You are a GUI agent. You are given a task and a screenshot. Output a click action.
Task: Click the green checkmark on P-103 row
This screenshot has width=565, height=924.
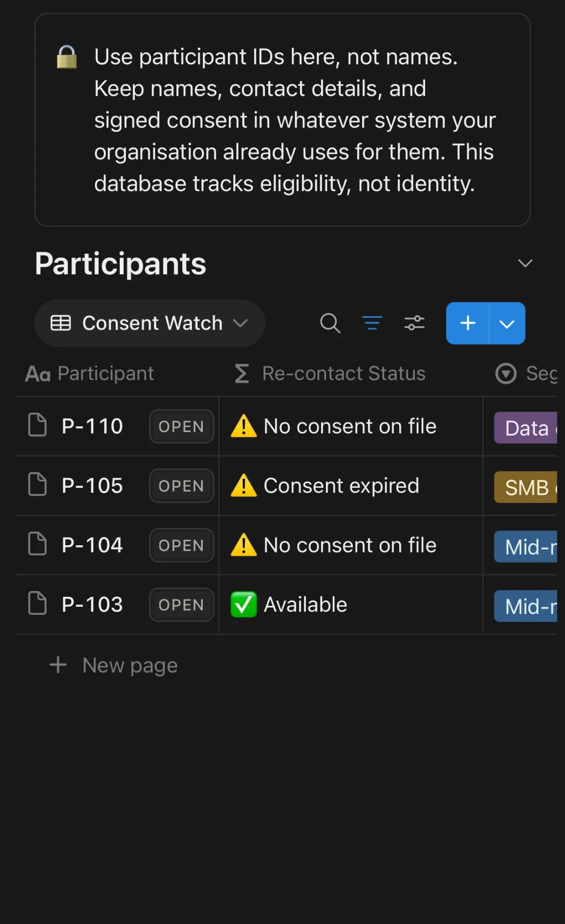coord(244,604)
